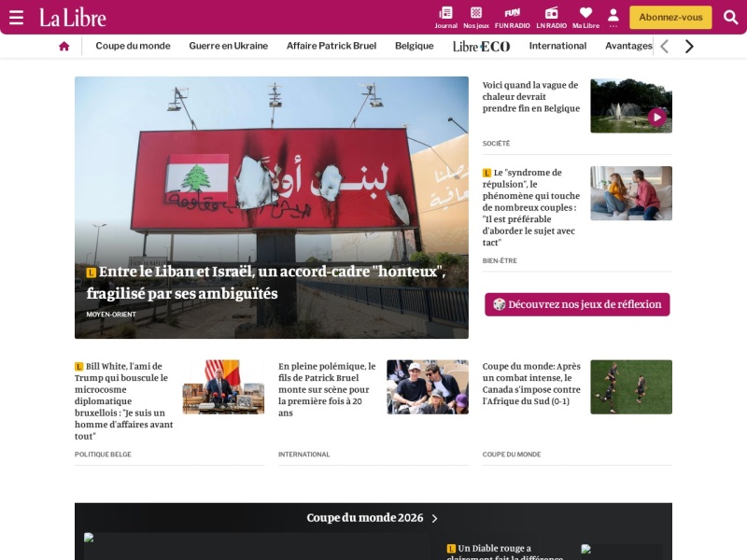Select Avantages nav item
The width and height of the screenshot is (747, 560).
(x=627, y=46)
